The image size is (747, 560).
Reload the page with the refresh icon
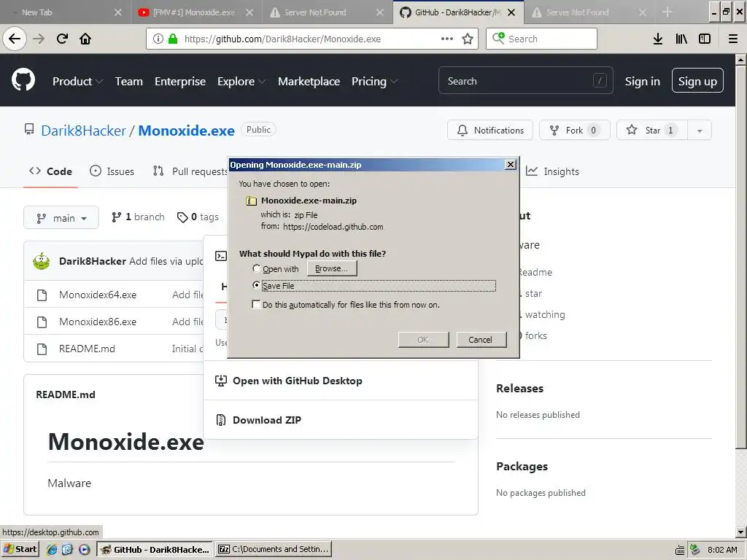pos(62,39)
